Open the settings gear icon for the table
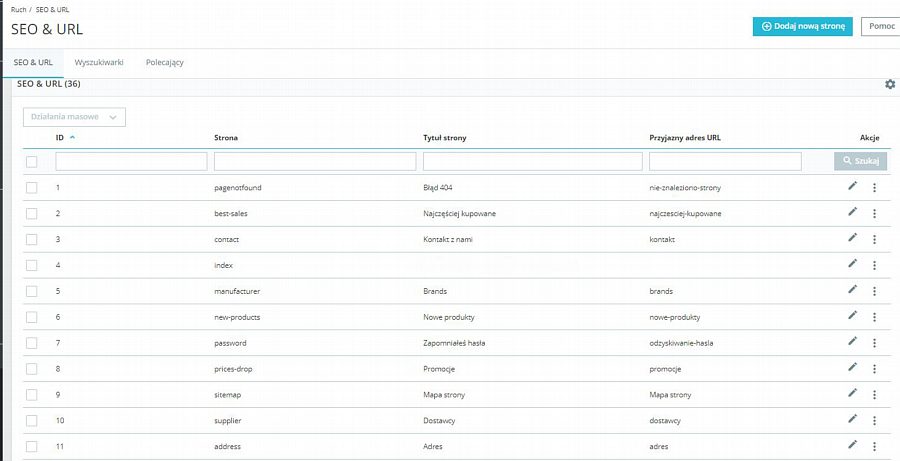 [890, 84]
